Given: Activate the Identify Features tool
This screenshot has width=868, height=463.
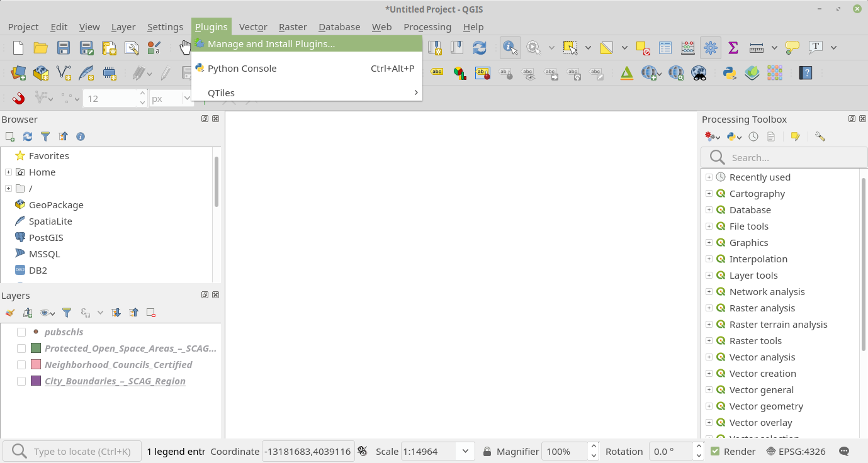Looking at the screenshot, I should [x=510, y=48].
